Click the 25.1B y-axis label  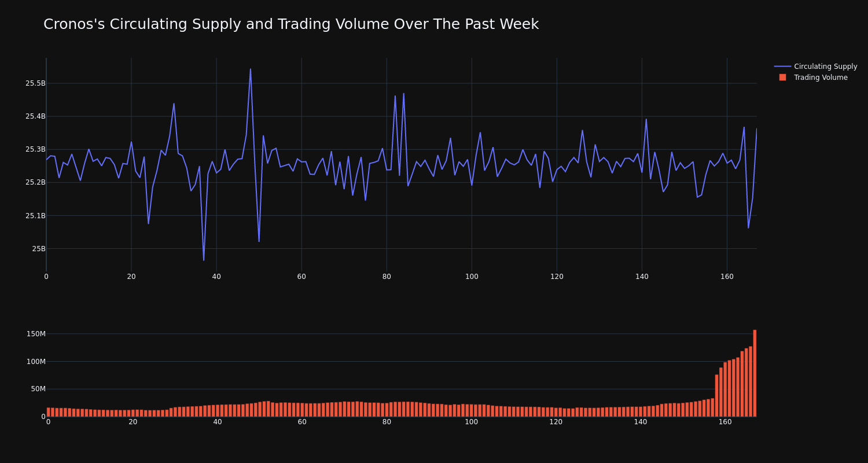(35, 216)
